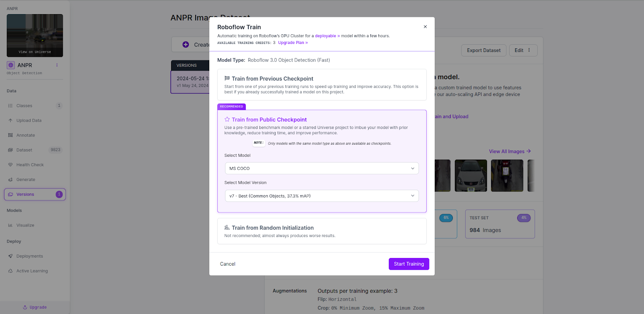Click the plus Create version icon
This screenshot has height=314, width=644.
coord(186,45)
